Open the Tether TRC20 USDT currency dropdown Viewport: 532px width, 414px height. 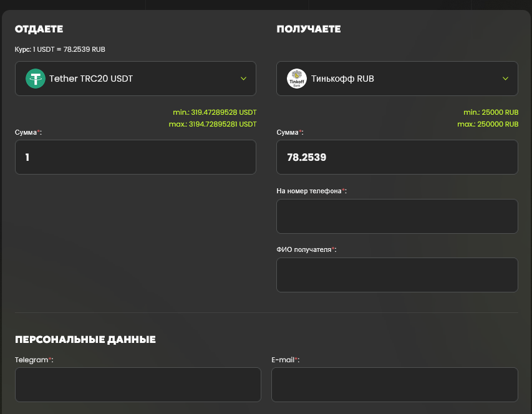coord(135,79)
